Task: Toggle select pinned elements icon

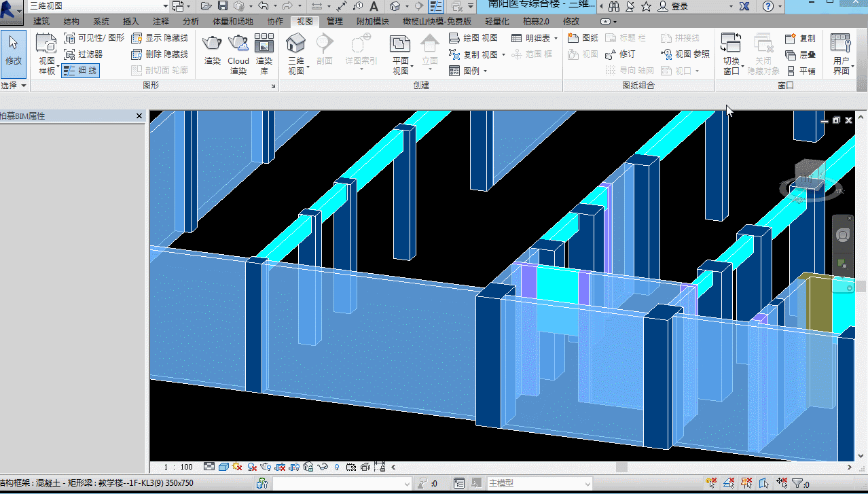Action: (x=746, y=484)
